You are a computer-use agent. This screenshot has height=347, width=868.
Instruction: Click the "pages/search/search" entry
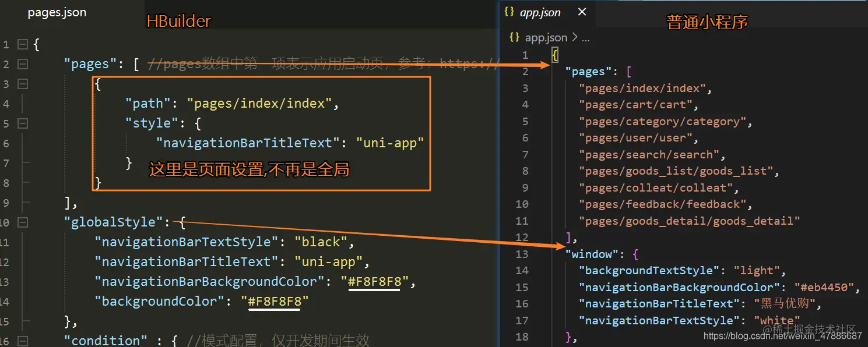[x=649, y=155]
